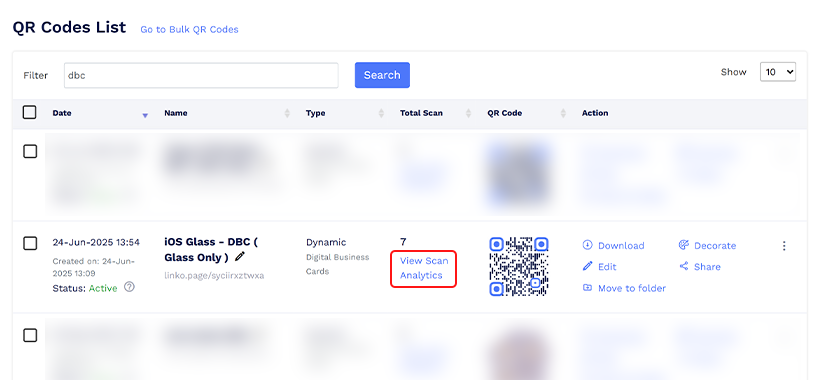This screenshot has height=380, width=820.
Task: Click the linko.page/syciirxztwxa URL text
Action: 214,275
